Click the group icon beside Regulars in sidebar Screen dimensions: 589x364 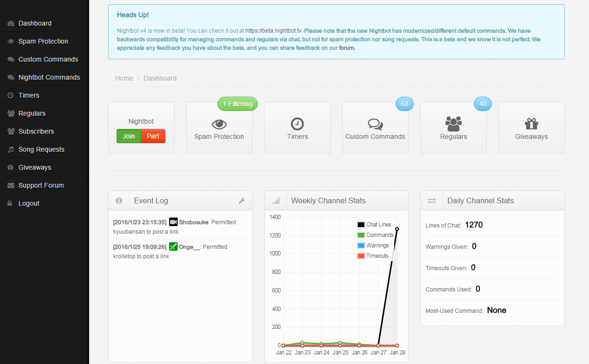click(x=11, y=113)
